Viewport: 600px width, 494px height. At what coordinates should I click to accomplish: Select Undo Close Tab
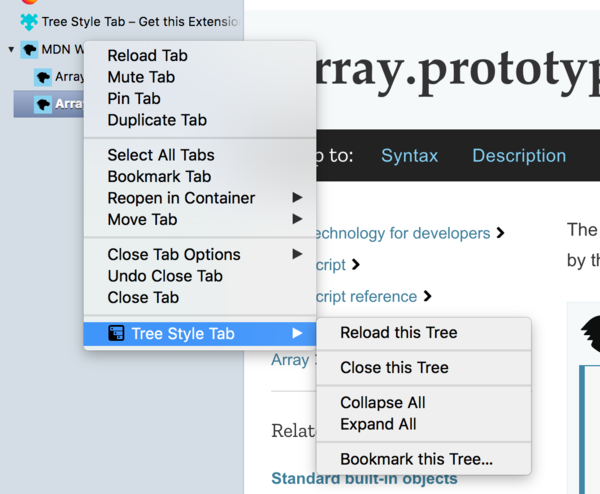(x=164, y=276)
